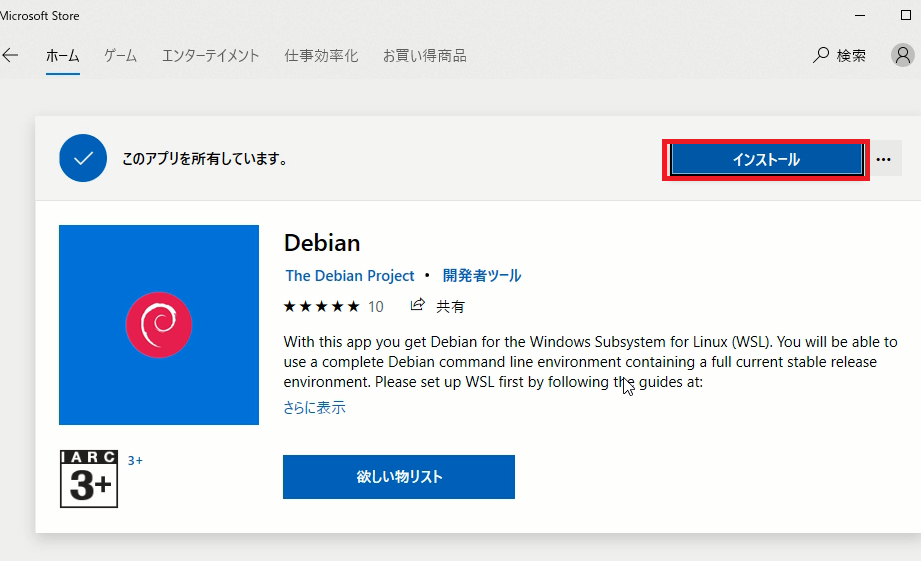Open the user account avatar icon
This screenshot has height=561, width=921.
[x=903, y=55]
